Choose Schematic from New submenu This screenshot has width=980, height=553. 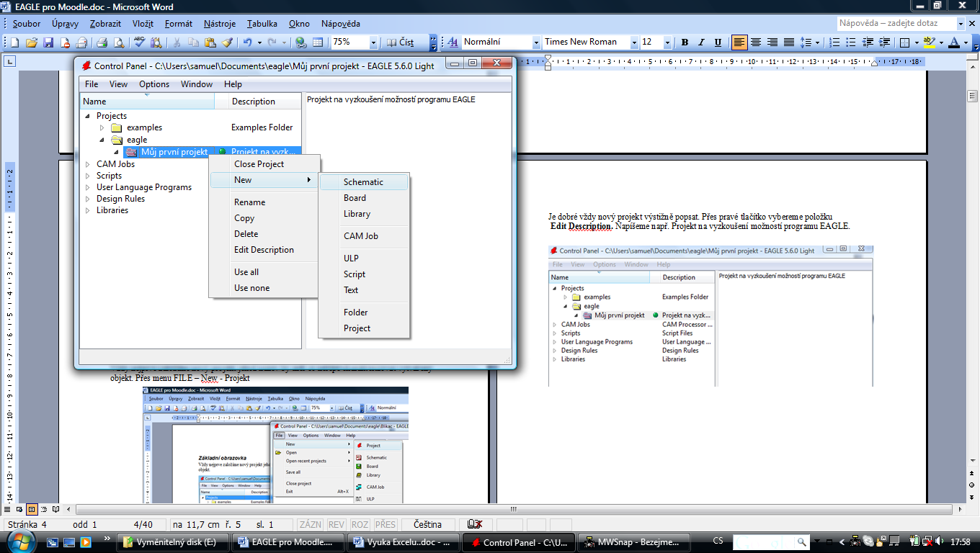click(x=364, y=182)
